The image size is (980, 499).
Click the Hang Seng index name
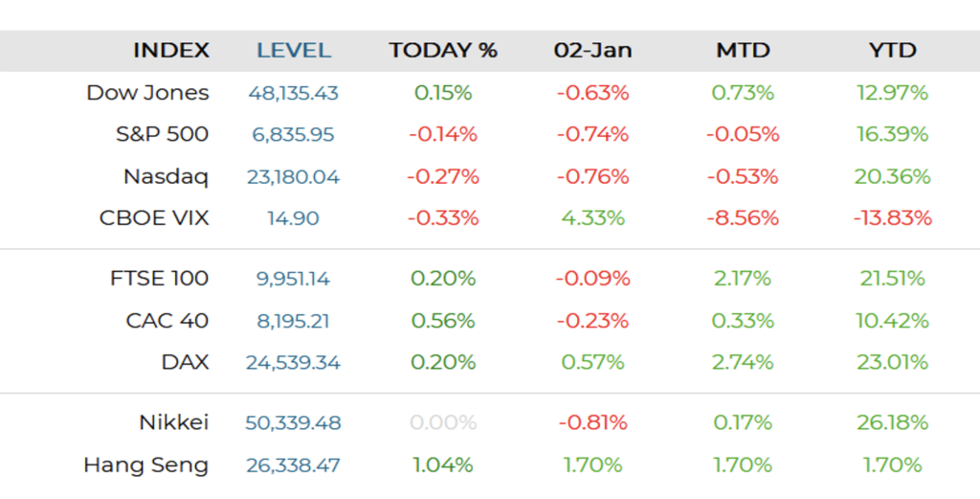[x=145, y=465]
